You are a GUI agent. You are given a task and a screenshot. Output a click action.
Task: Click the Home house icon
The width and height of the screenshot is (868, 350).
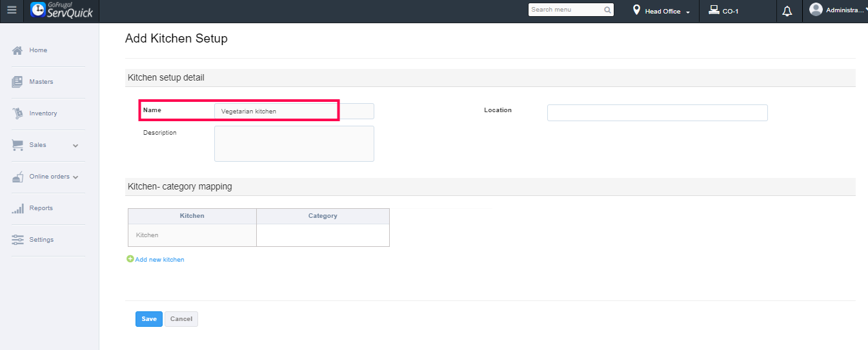(17, 50)
